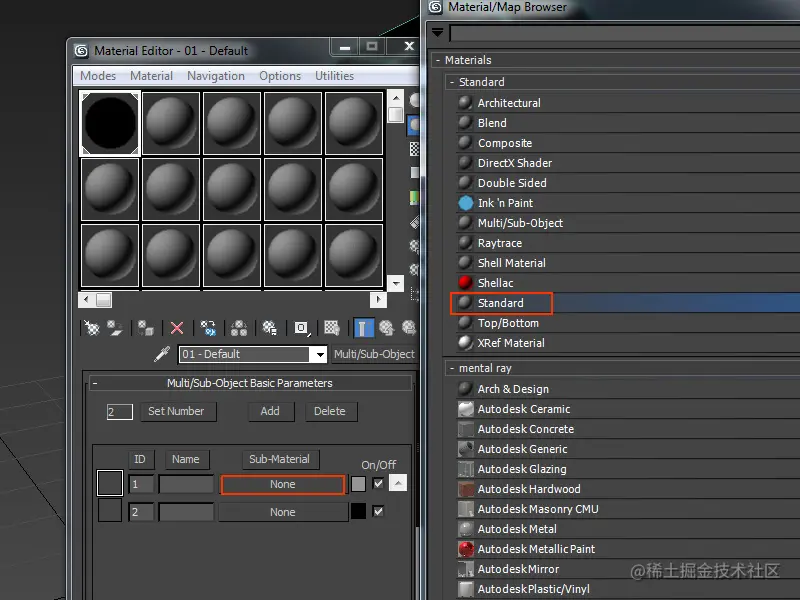This screenshot has width=800, height=600.
Task: Collapse the Multi/Sub-Object Basic Parameters rollout
Action: click(x=95, y=383)
